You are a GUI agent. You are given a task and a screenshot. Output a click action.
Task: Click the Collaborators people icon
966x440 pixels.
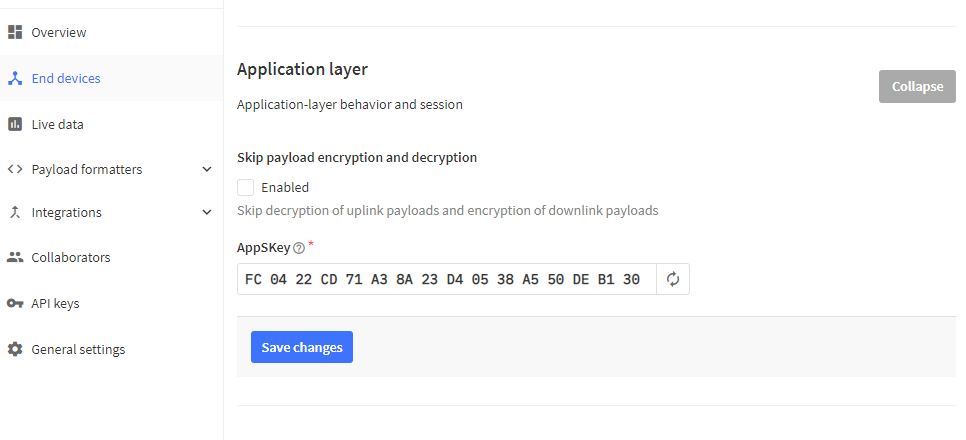[x=15, y=257]
